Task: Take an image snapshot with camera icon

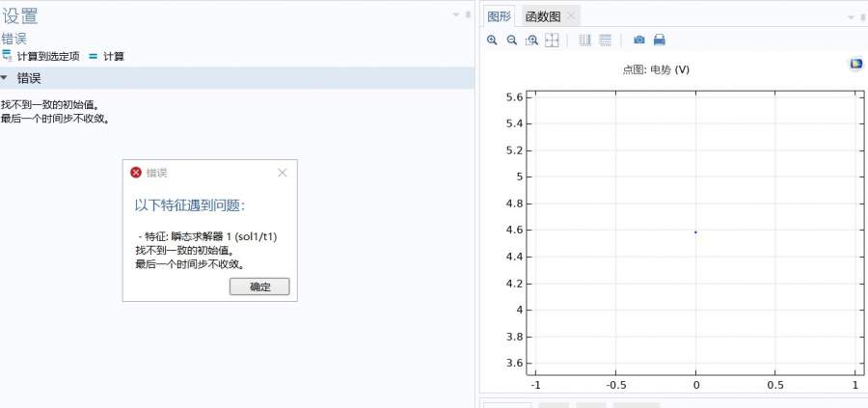Action: (639, 40)
